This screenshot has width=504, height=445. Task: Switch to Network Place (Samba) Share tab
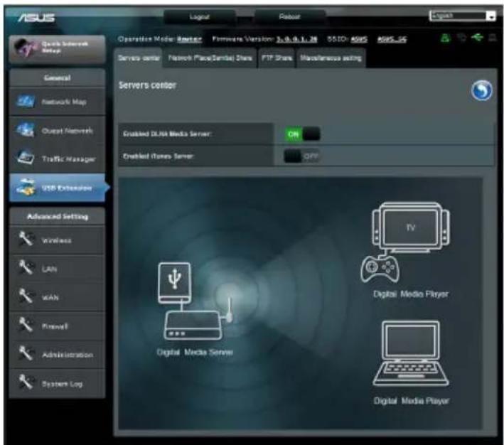(x=210, y=58)
